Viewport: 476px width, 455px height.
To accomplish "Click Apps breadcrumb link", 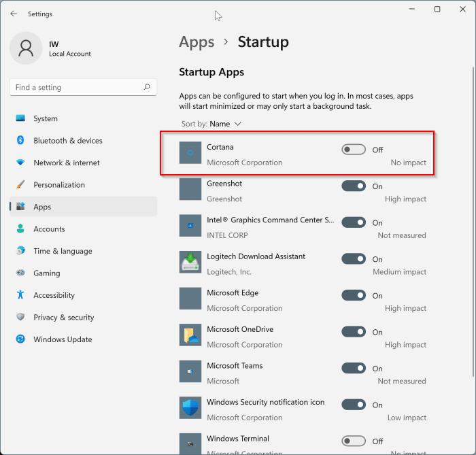I will [197, 42].
